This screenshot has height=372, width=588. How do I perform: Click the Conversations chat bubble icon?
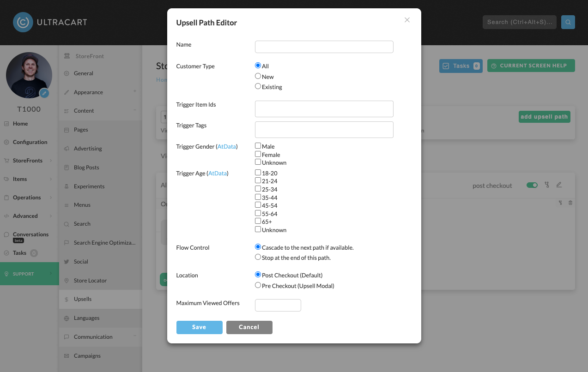click(6, 234)
